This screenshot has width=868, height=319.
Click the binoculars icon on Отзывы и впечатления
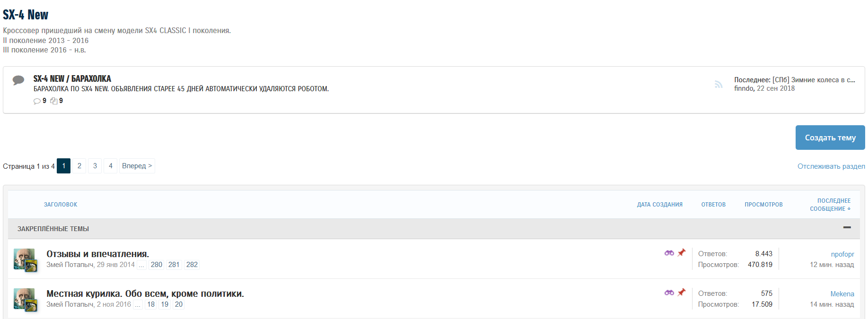[669, 253]
